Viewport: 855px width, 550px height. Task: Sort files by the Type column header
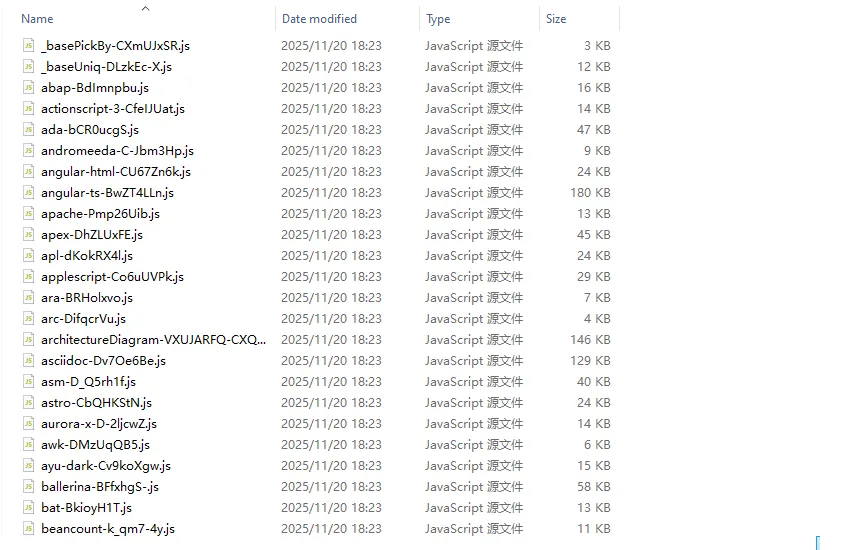tap(438, 19)
